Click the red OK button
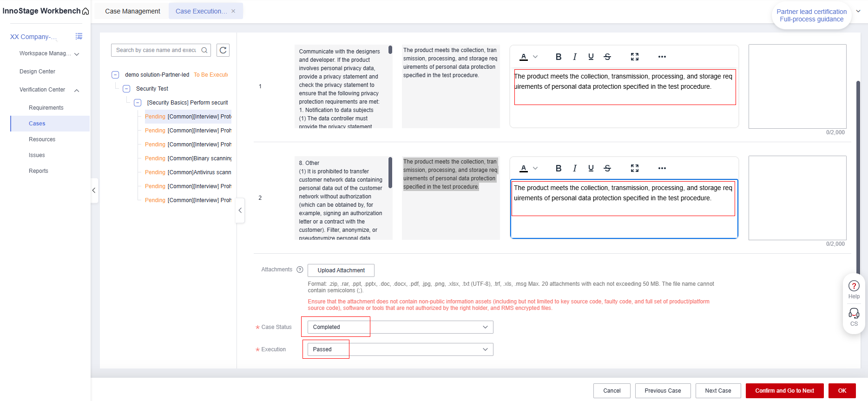868x401 pixels. pyautogui.click(x=842, y=391)
